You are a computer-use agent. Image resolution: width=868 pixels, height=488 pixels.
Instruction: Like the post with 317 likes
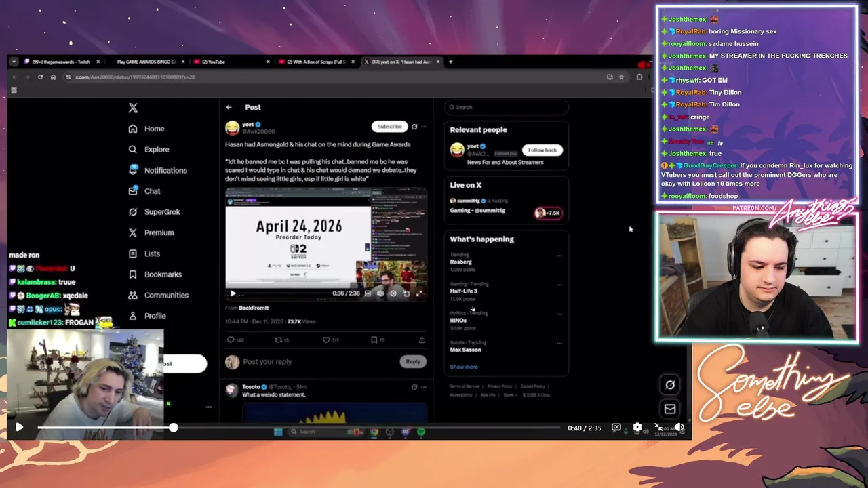coord(326,340)
